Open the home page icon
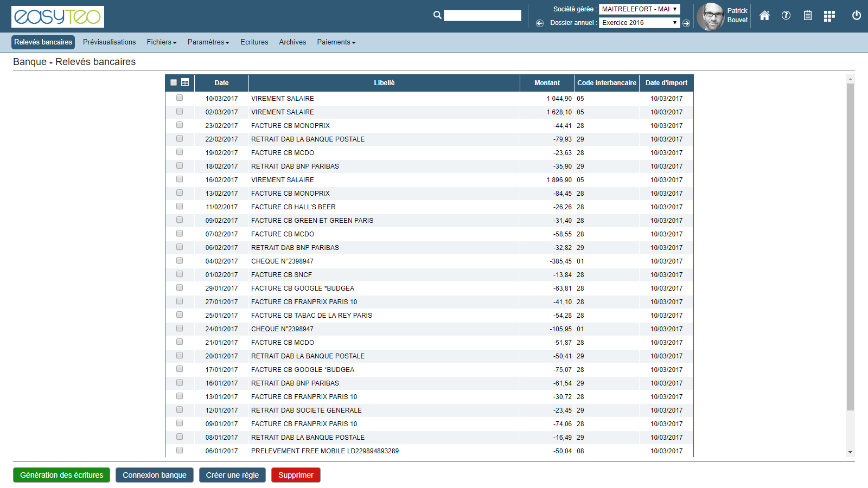Screen dimensions: 868x488 click(764, 16)
